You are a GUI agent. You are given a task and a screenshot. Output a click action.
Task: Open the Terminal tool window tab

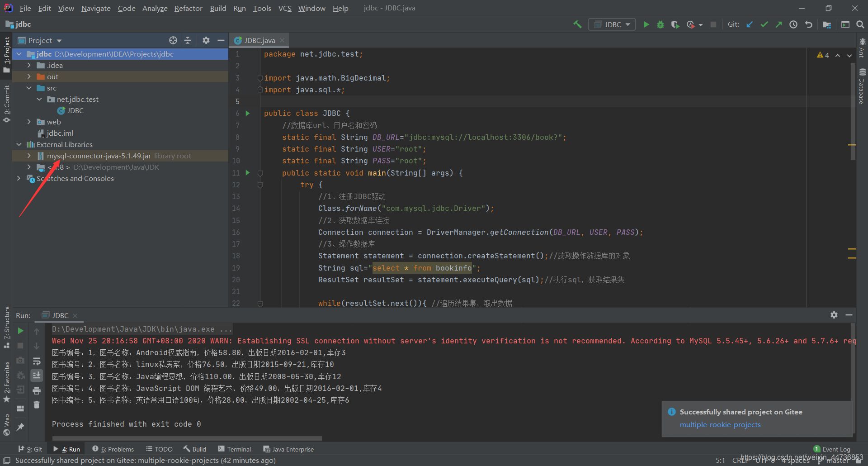coord(234,449)
